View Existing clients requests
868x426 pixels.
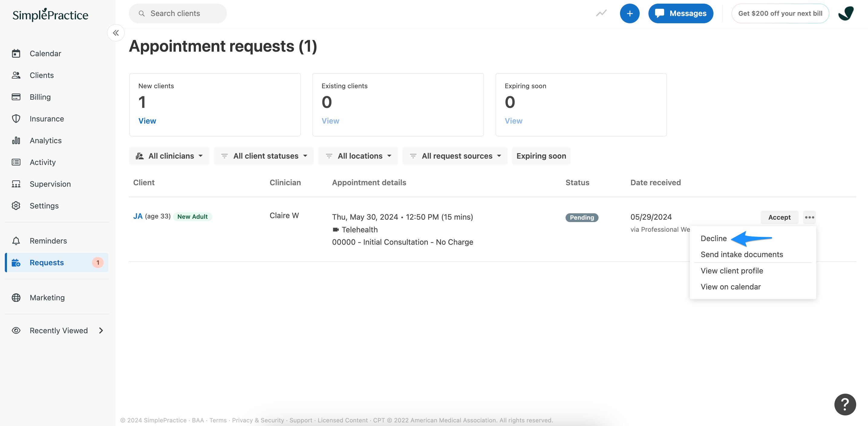[330, 121]
